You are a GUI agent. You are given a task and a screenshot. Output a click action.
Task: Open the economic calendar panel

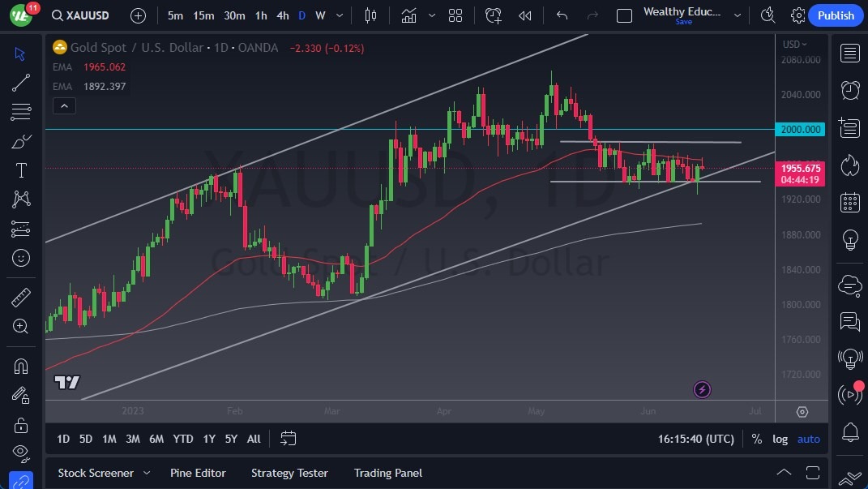click(x=849, y=202)
